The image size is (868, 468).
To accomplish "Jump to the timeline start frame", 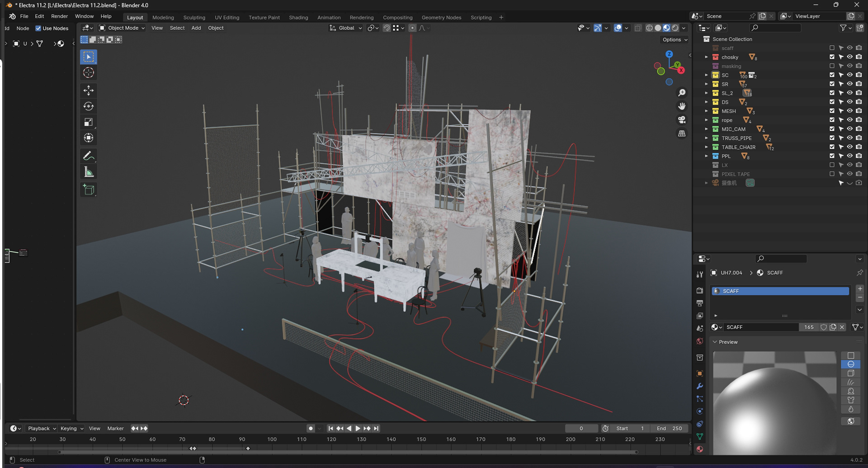I will (x=330, y=429).
